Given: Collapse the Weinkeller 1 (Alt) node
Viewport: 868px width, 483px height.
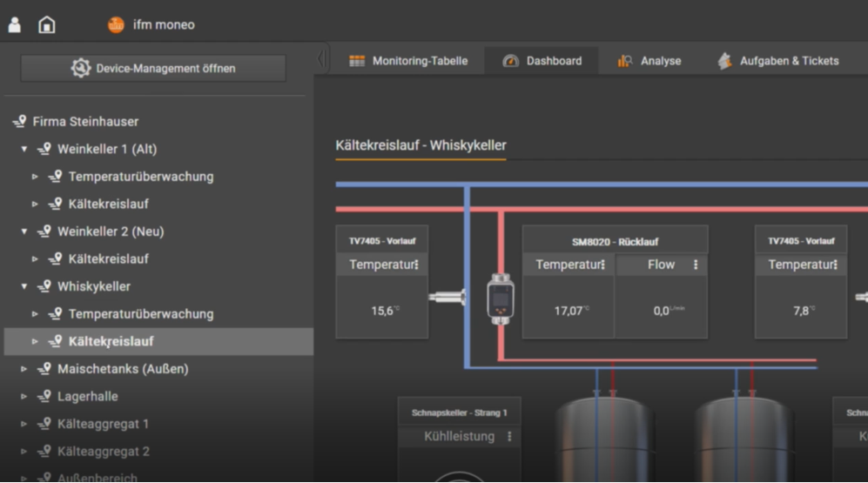Looking at the screenshot, I should point(24,149).
